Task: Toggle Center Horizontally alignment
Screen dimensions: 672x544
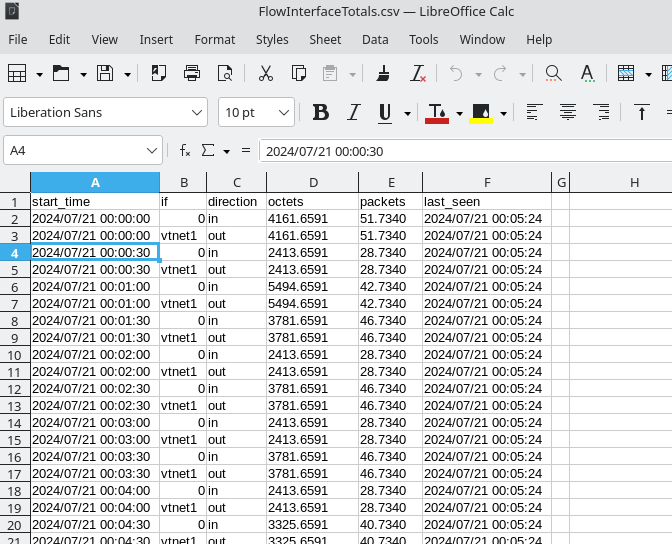Action: 568,112
